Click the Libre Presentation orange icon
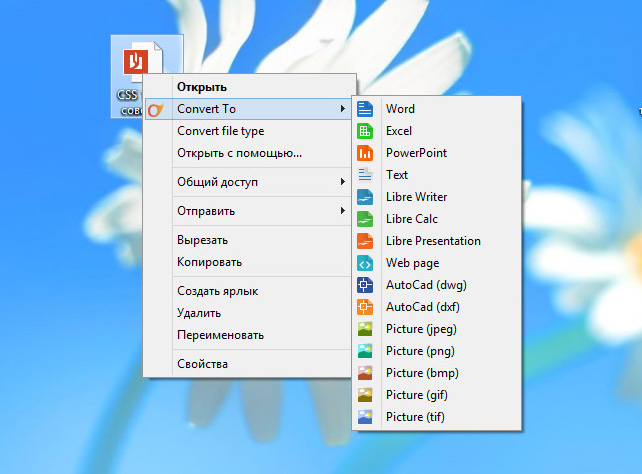 (x=365, y=241)
